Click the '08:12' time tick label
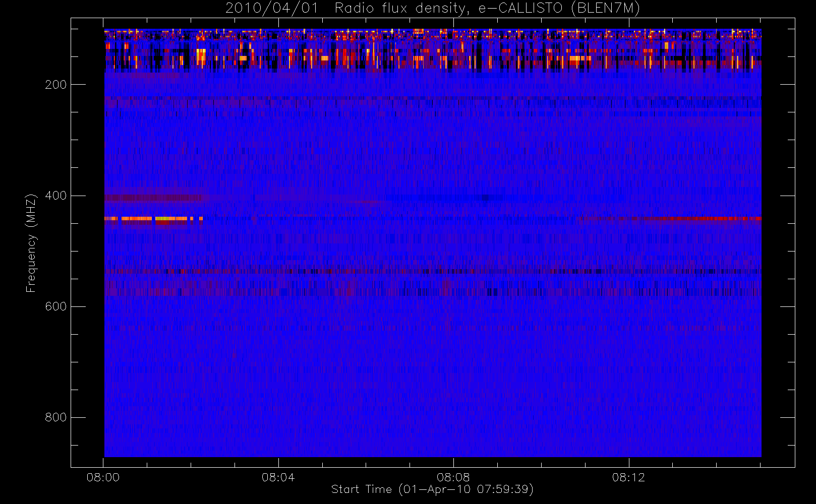 tap(628, 477)
